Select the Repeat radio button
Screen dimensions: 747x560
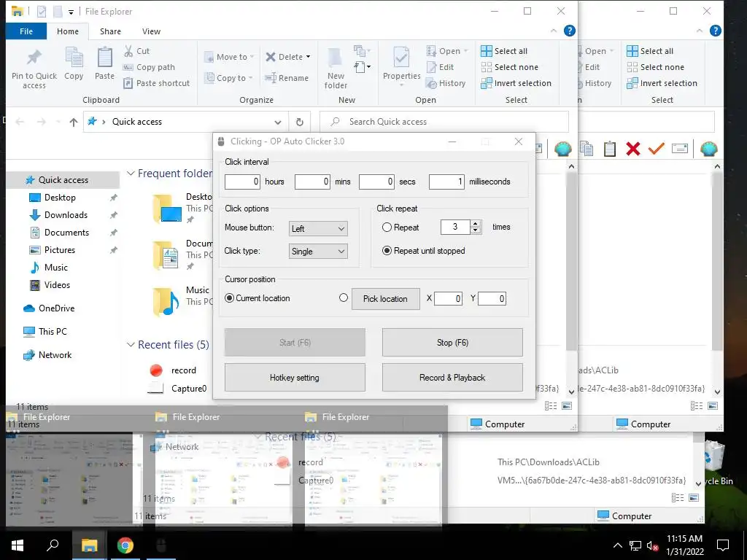click(387, 227)
